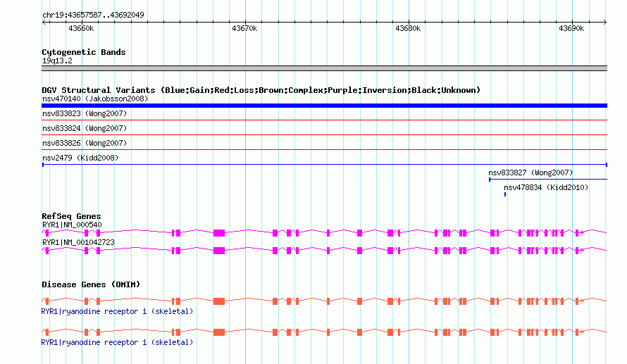627x364 pixels.
Task: Select the blue nsv833827 variant line
Action: point(548,180)
